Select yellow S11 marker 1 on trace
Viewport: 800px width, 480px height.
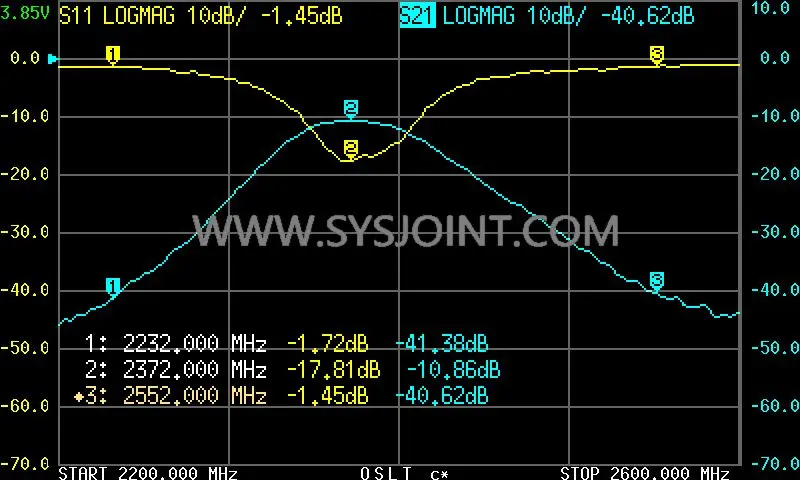[x=113, y=55]
